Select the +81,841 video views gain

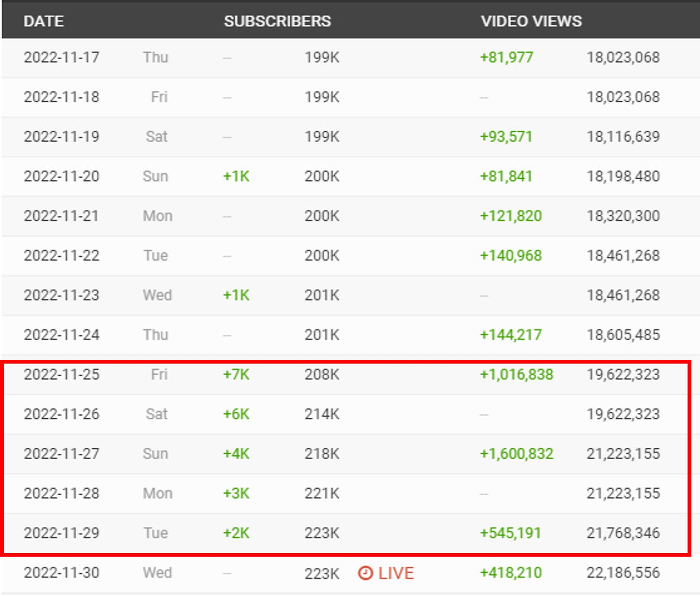pyautogui.click(x=506, y=177)
